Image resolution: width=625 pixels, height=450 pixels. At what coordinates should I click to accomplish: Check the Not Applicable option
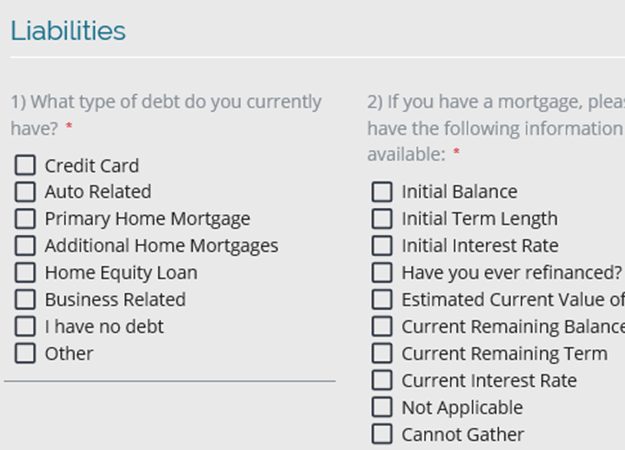pos(382,407)
